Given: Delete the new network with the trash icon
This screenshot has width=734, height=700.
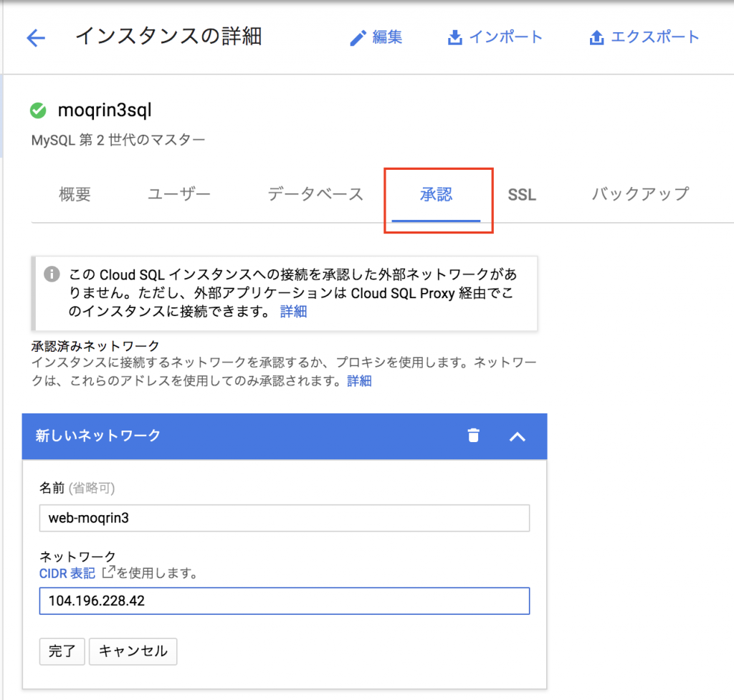Looking at the screenshot, I should pyautogui.click(x=474, y=436).
